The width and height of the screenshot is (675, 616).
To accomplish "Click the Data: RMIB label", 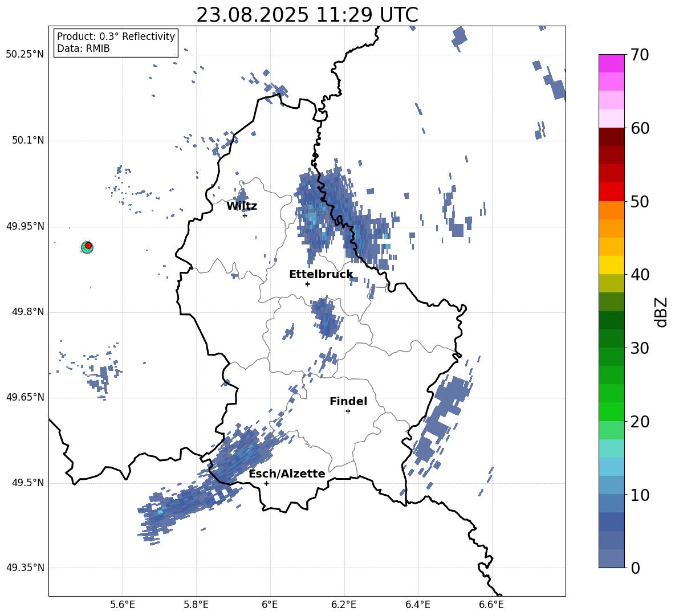I will point(83,48).
